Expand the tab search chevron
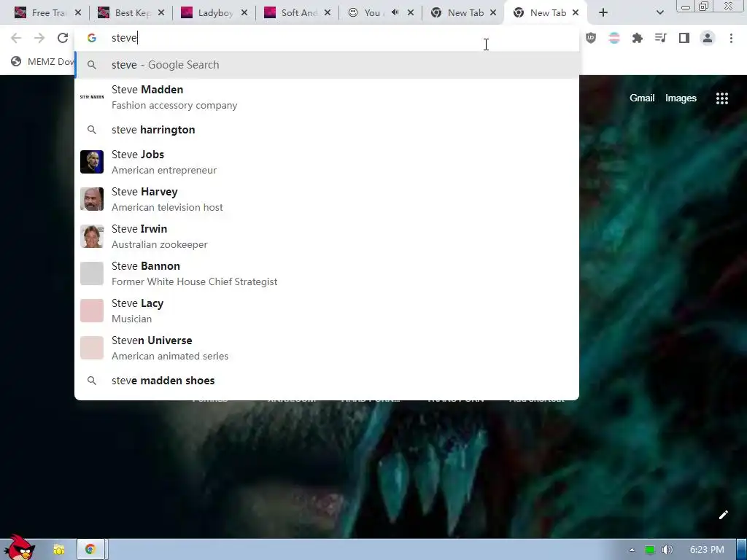Screen dimensions: 747x560 click(659, 13)
